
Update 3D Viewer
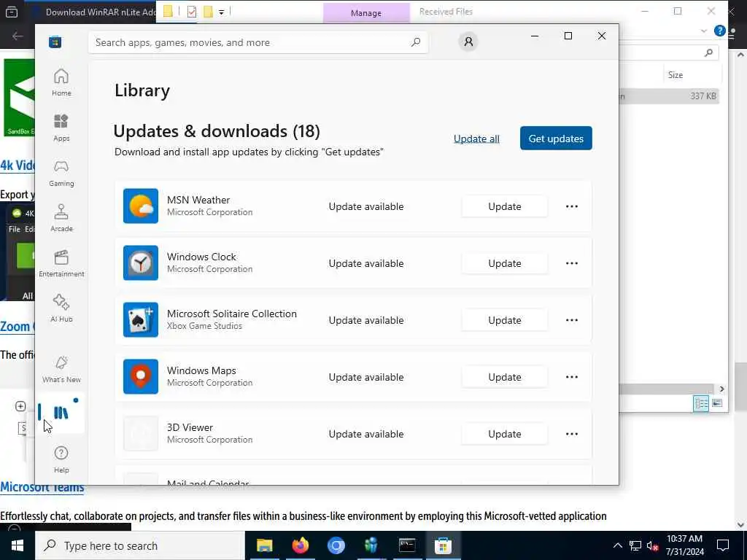point(505,434)
